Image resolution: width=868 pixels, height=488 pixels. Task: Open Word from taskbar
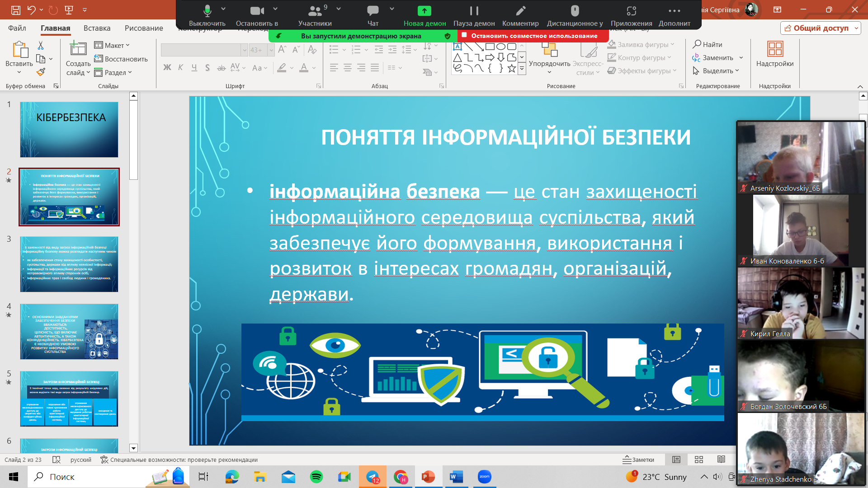click(x=456, y=477)
